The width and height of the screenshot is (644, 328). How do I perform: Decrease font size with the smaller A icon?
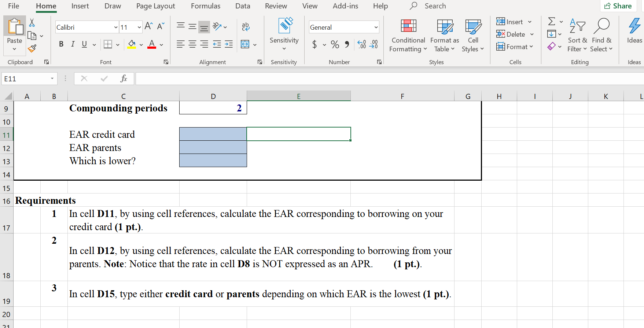point(161,26)
